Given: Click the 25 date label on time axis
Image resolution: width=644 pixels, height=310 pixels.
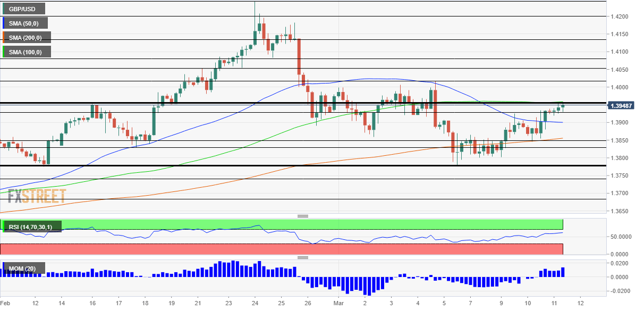Looking at the screenshot, I should 281,303.
